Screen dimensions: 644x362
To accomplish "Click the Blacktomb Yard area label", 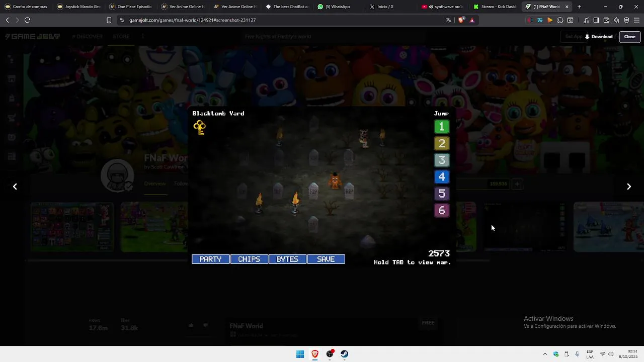I will [218, 114].
